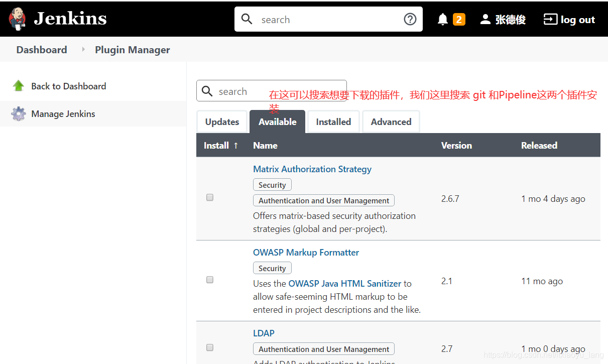
Task: Click the Plugin Manager breadcrumb
Action: pos(133,50)
